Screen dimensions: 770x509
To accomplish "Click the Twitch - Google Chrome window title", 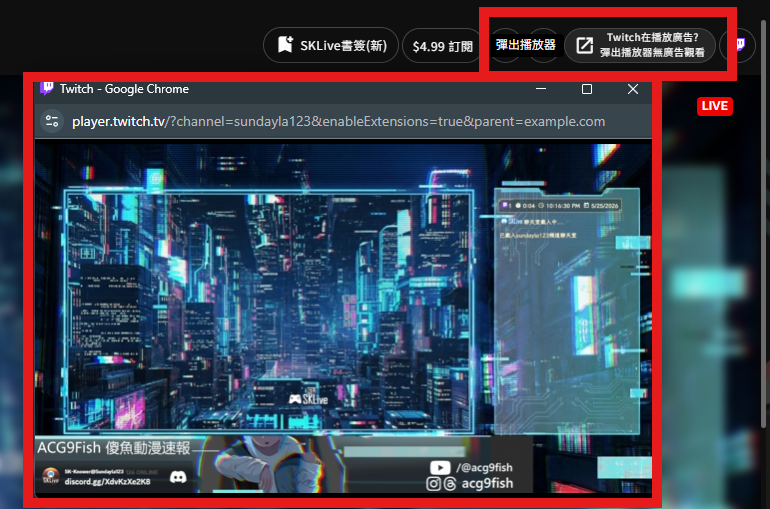I will coord(124,89).
